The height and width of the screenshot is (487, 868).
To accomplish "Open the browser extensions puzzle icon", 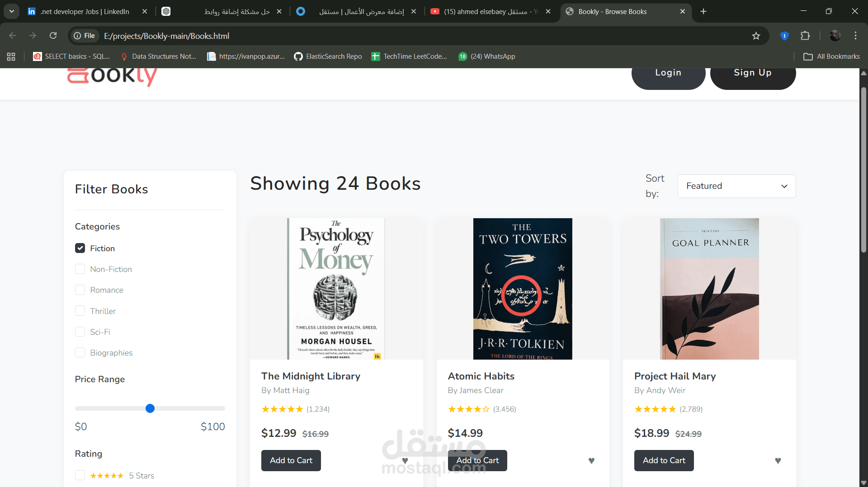I will coord(806,35).
